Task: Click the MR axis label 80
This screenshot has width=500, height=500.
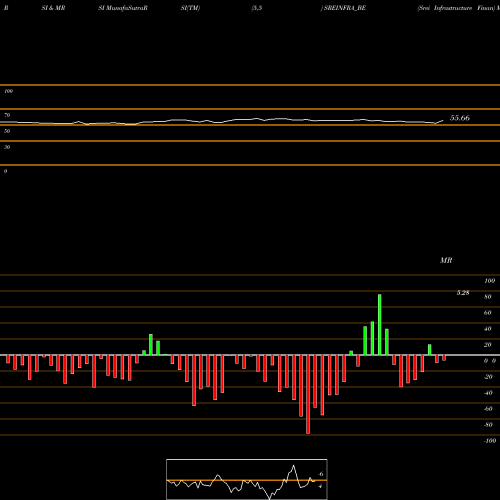Action: click(x=488, y=297)
